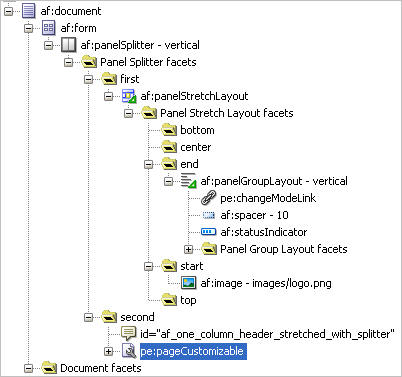Click the af:document page icon

tap(29, 11)
